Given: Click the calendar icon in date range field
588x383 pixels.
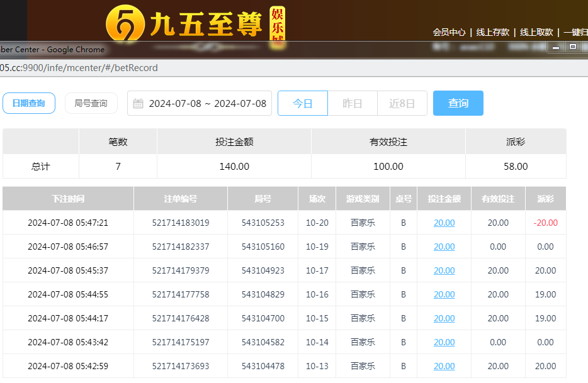Looking at the screenshot, I should click(139, 104).
